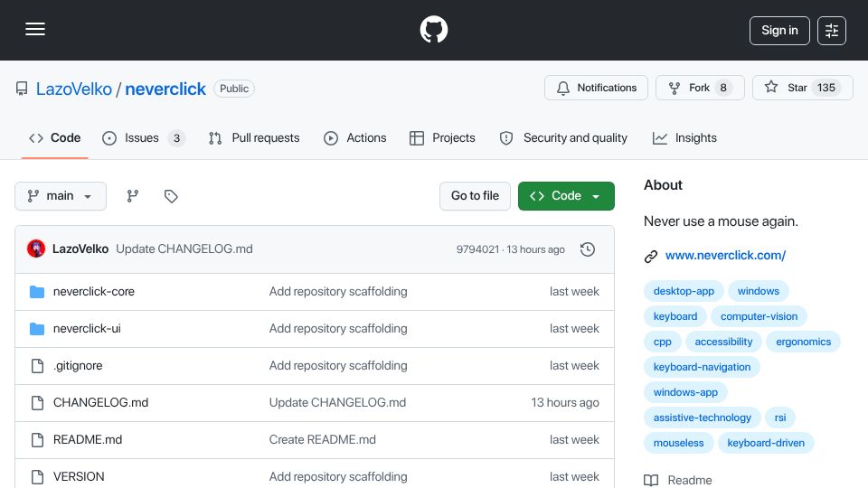Open the neverclick-core folder
The height and width of the screenshot is (488, 868).
point(93,292)
